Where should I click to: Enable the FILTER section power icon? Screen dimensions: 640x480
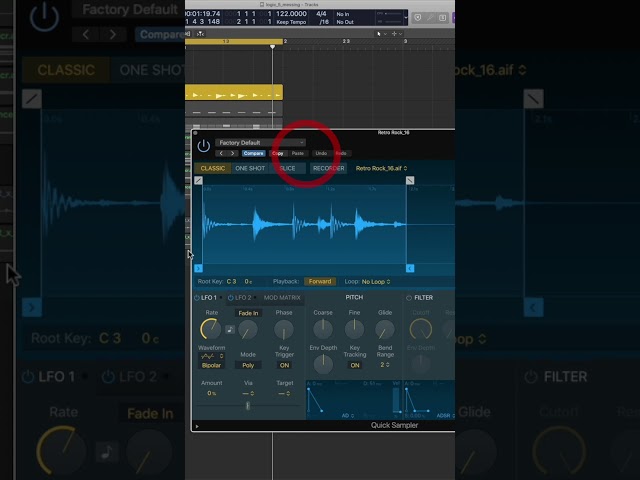[x=409, y=298]
